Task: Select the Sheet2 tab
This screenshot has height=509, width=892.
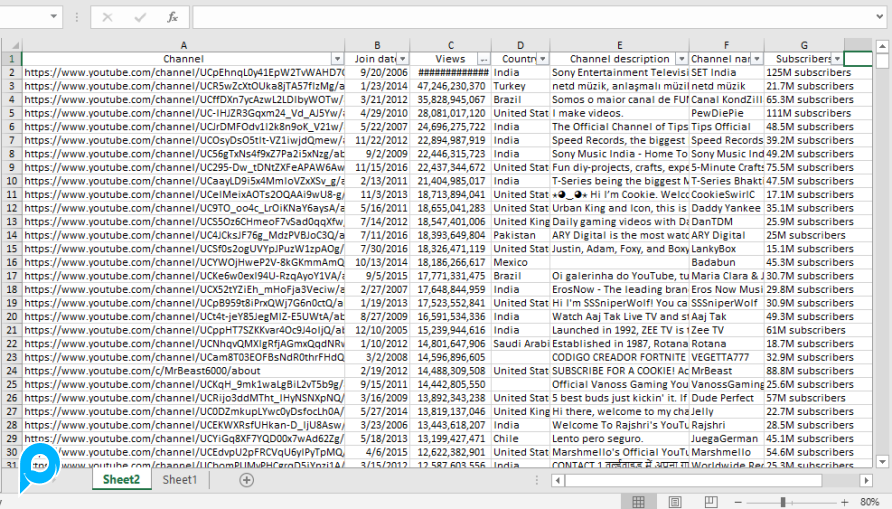Action: click(121, 480)
